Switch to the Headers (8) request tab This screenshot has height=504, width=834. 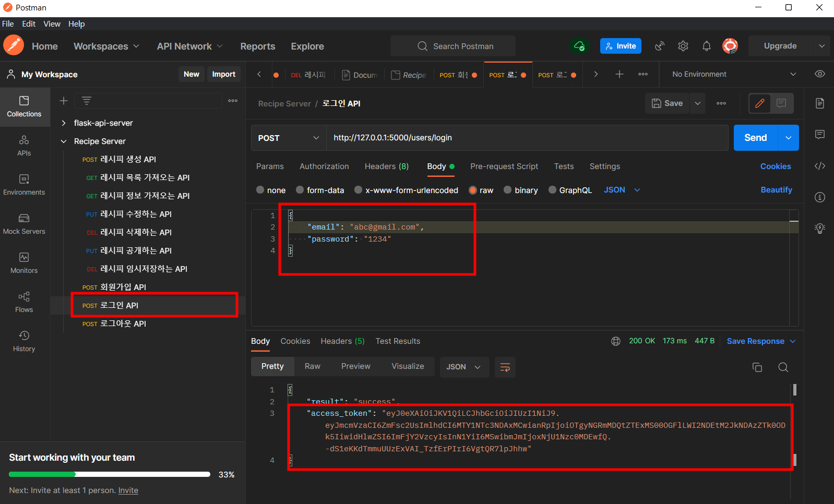pyautogui.click(x=387, y=166)
